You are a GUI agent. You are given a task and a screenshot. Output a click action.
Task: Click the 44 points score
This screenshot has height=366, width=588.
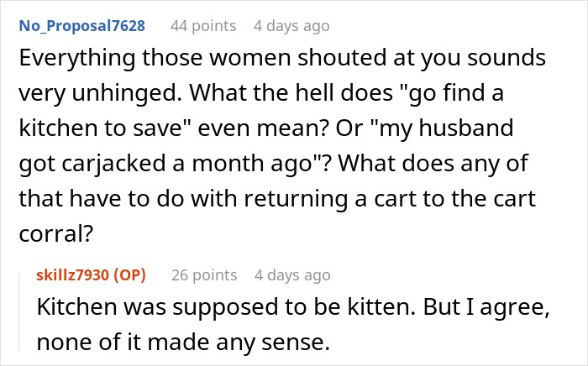[x=203, y=26]
